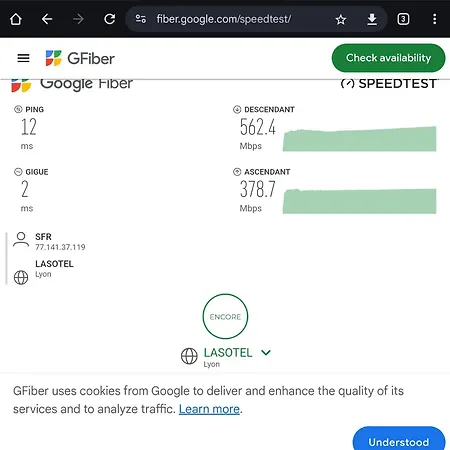Click the DESCENDANT download speed graph

(359, 139)
